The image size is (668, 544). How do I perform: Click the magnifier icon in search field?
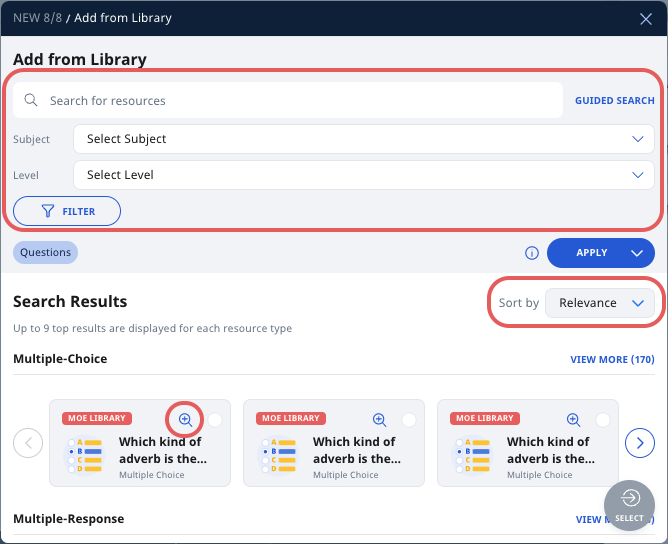pyautogui.click(x=31, y=100)
